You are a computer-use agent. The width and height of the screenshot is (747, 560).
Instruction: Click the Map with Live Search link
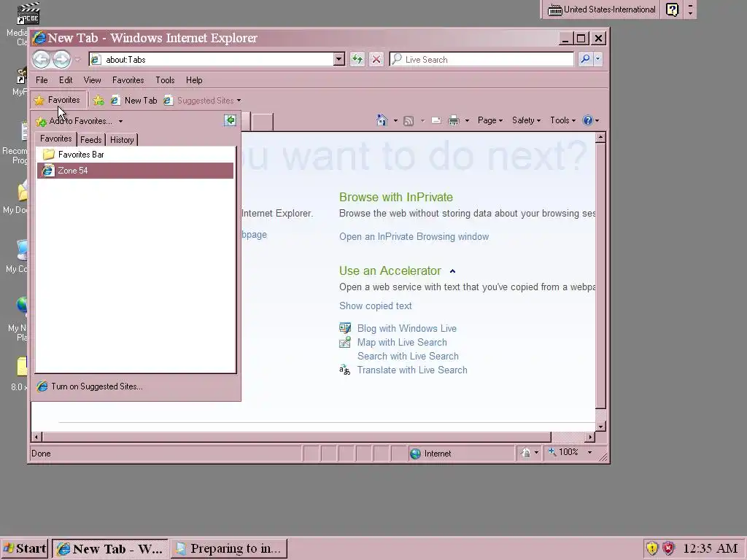click(402, 343)
